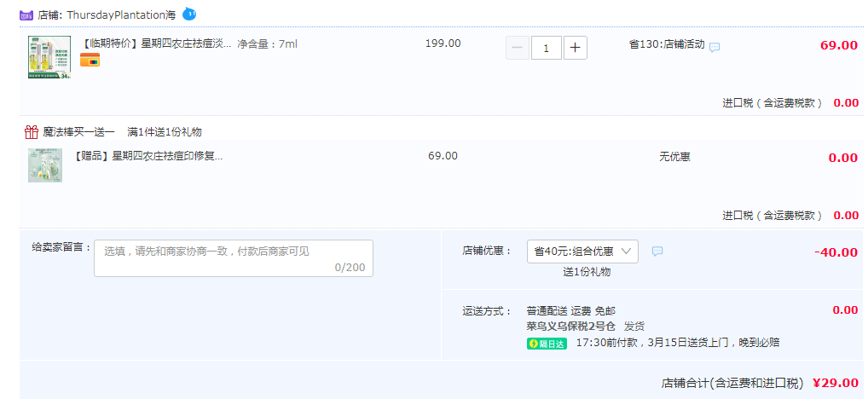Click the 0/200 character counter
This screenshot has height=399, width=868.
pos(350,268)
